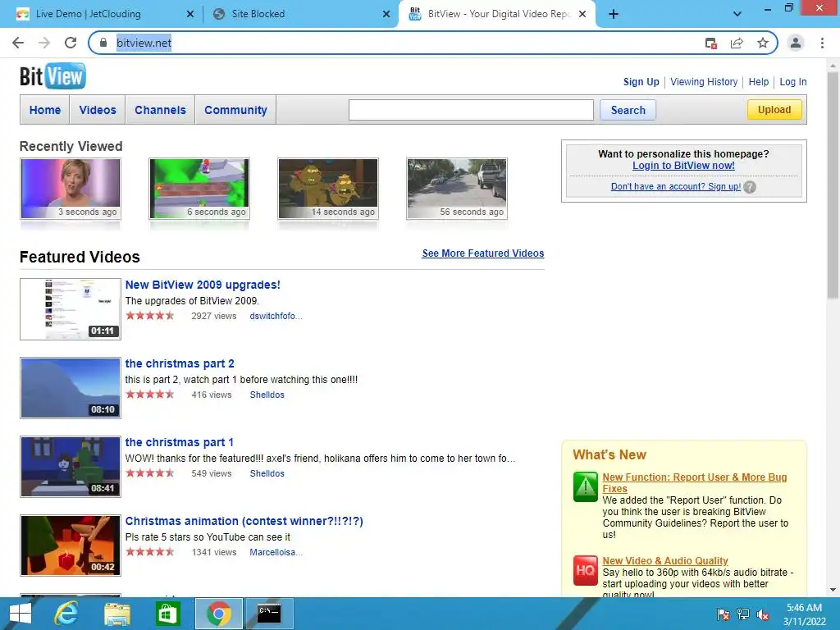Close the Site Blocked tab
Image resolution: width=840 pixels, height=630 pixels.
386,14
